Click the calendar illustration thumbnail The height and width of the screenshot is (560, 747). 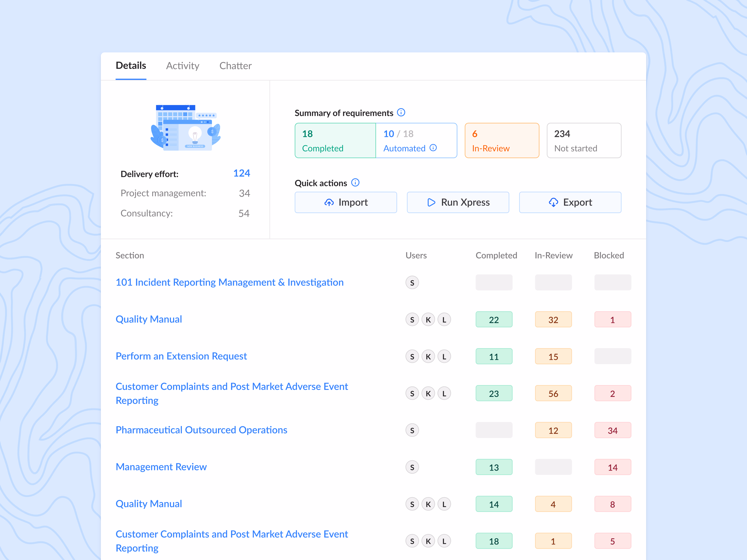[x=185, y=128]
